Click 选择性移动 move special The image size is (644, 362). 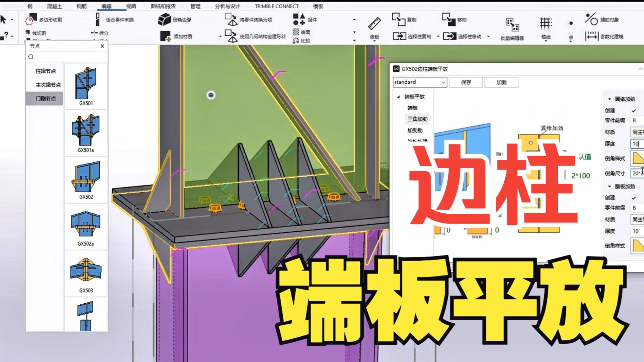pos(462,36)
